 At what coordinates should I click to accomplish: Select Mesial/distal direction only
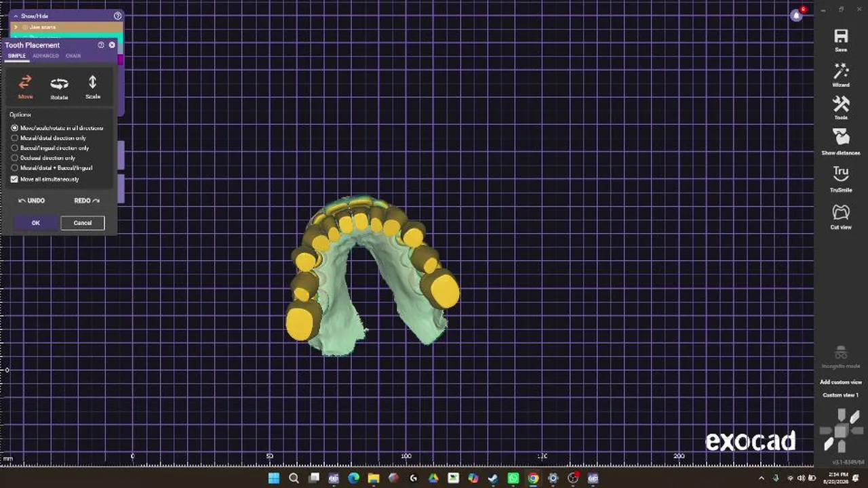click(49, 138)
